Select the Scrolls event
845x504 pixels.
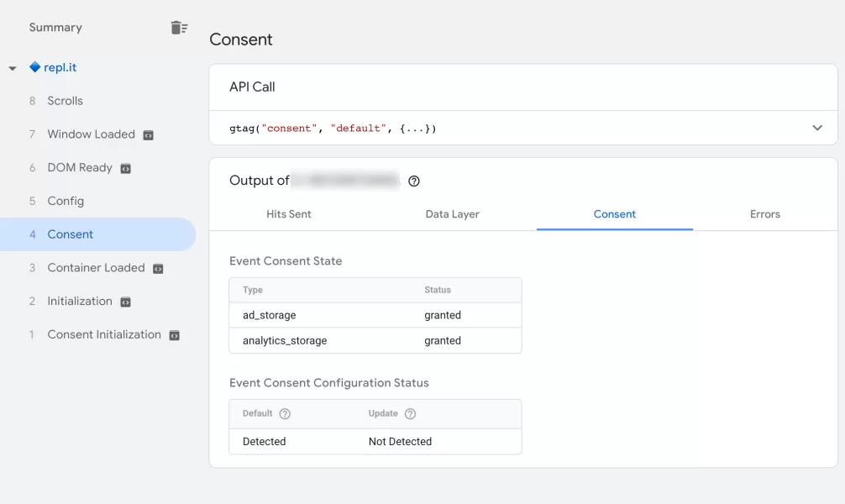pos(65,101)
